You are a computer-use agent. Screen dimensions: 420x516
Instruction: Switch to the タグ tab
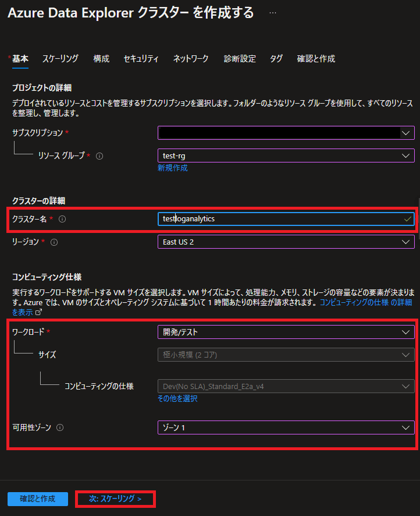(x=276, y=59)
